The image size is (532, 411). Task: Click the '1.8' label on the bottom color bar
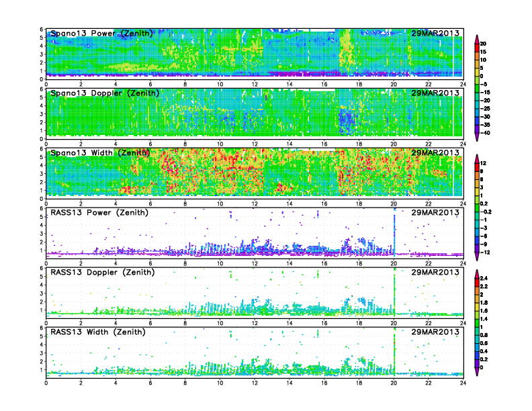(484, 302)
